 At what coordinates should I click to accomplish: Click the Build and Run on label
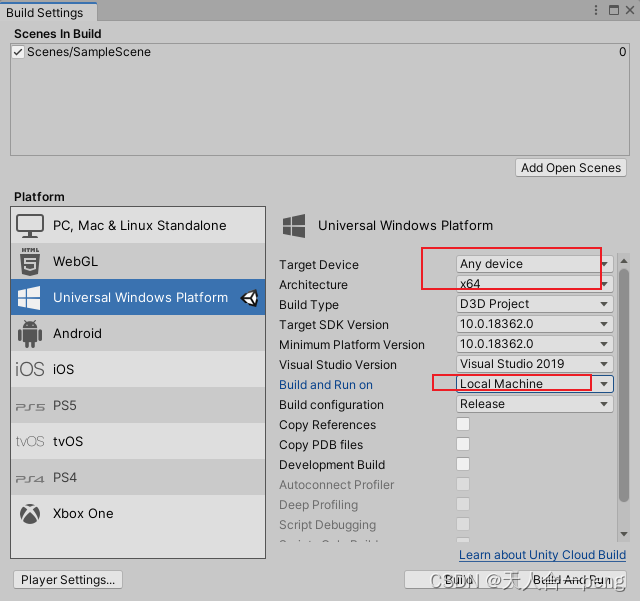[326, 385]
